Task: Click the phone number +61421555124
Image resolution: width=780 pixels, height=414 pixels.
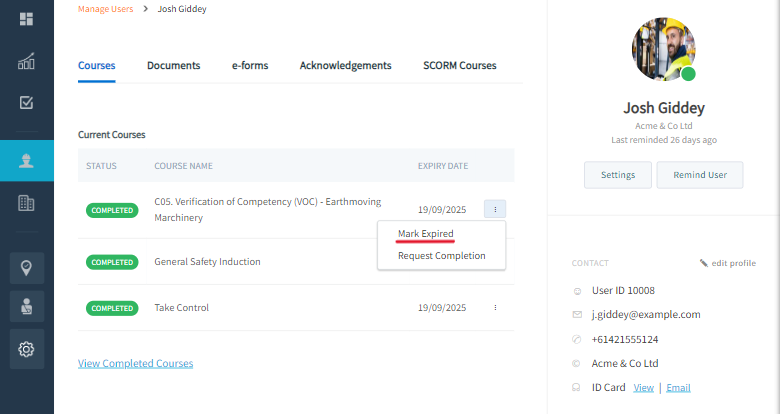Action: [625, 339]
